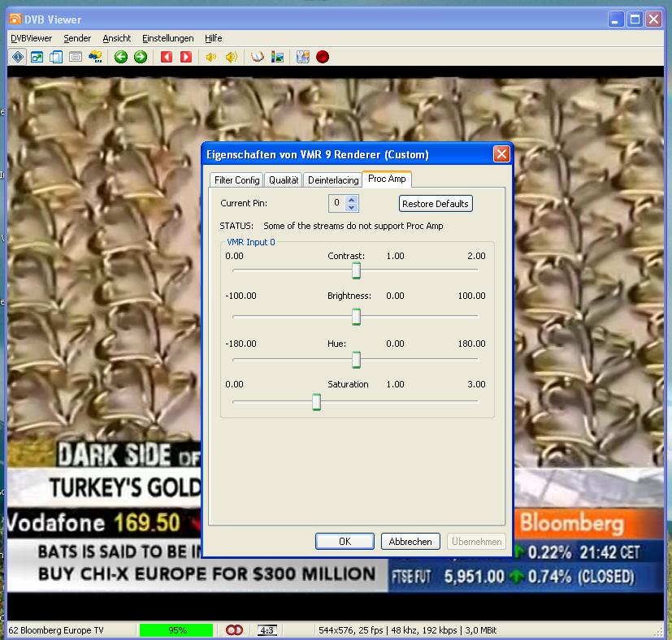
Task: Click the green right arrow toolbar button
Action: click(x=141, y=57)
